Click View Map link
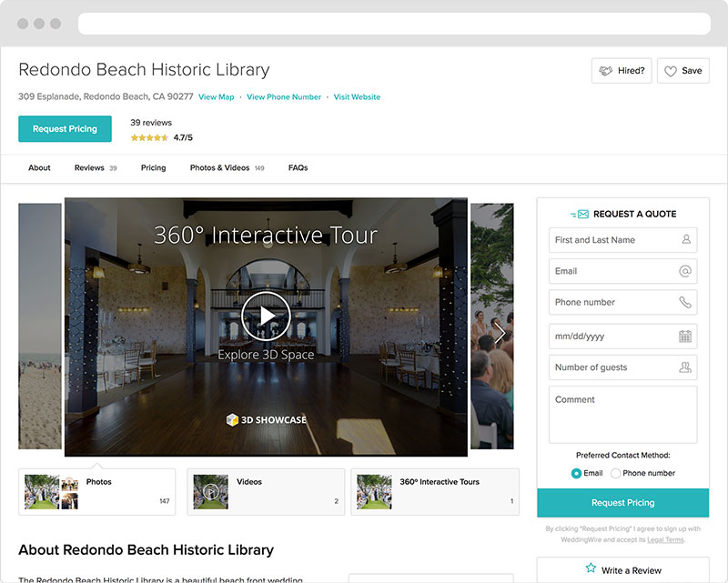Image resolution: width=728 pixels, height=583 pixels. [x=217, y=97]
